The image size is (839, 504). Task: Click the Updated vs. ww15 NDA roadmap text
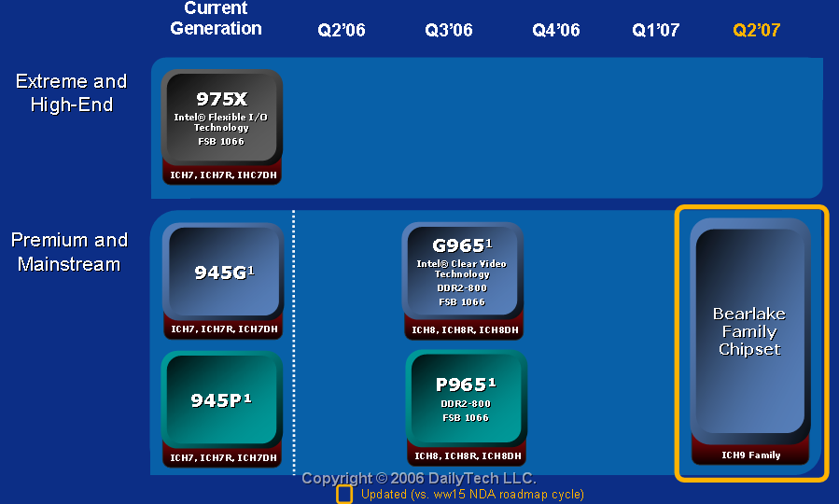point(472,495)
